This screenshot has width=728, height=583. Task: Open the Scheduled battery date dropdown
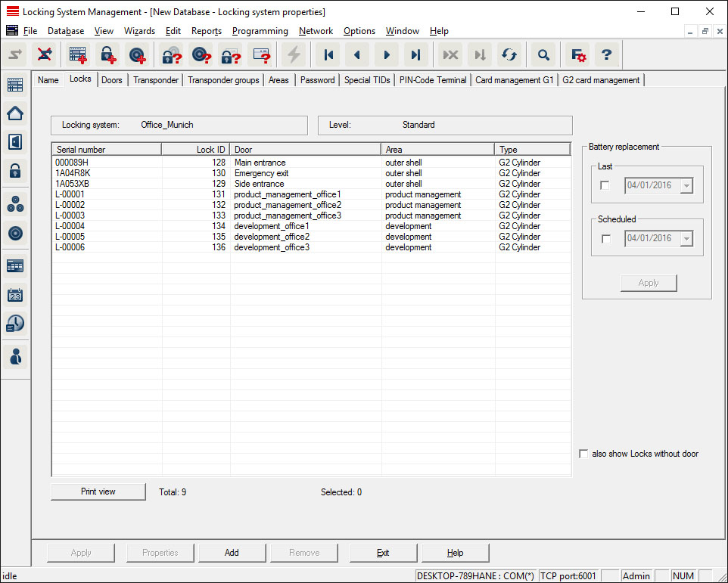pos(686,238)
